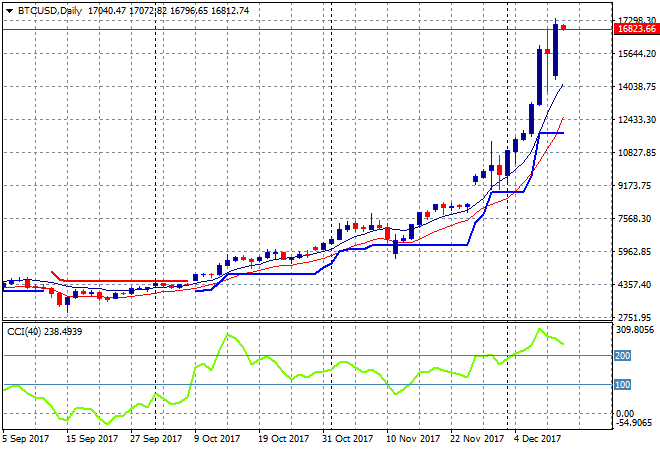Click the red current price label 16823.66
The height and width of the screenshot is (450, 660).
tap(637, 29)
